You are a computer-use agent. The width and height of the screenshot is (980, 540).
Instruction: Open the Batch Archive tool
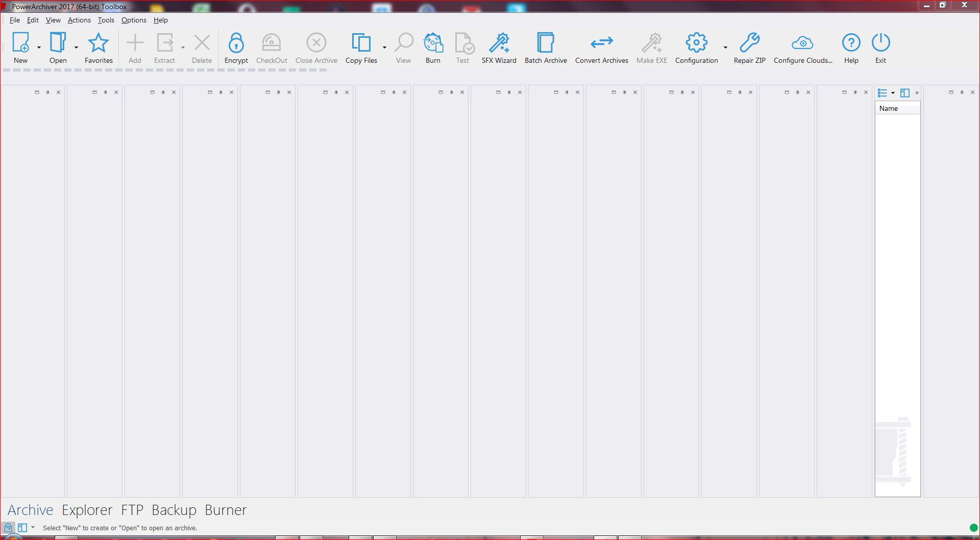pos(545,43)
